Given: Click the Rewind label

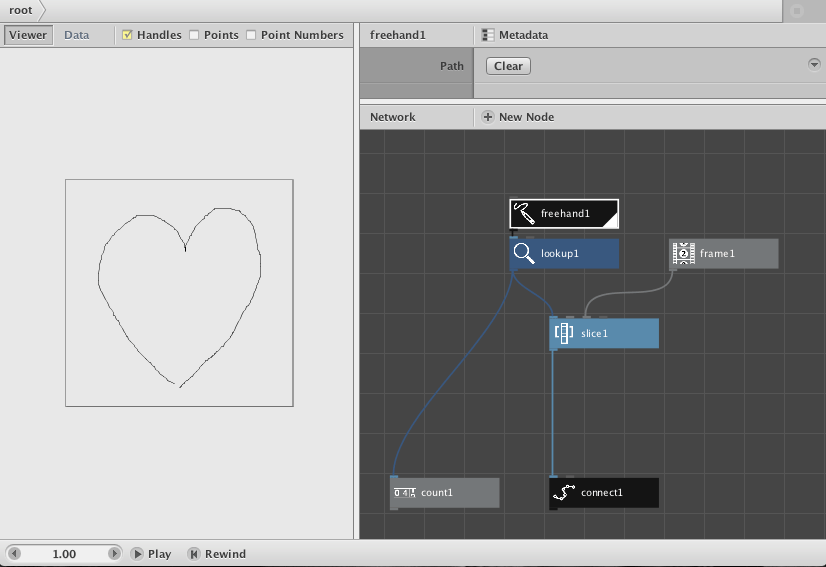Looking at the screenshot, I should 225,554.
